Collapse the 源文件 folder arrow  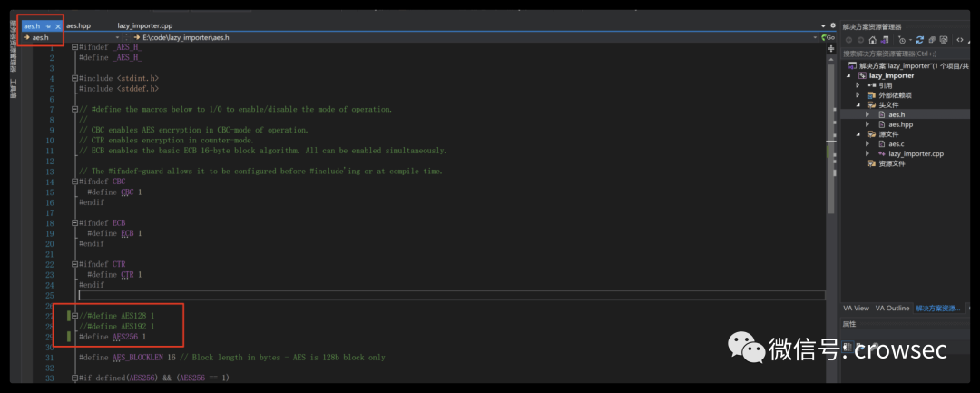click(x=858, y=134)
